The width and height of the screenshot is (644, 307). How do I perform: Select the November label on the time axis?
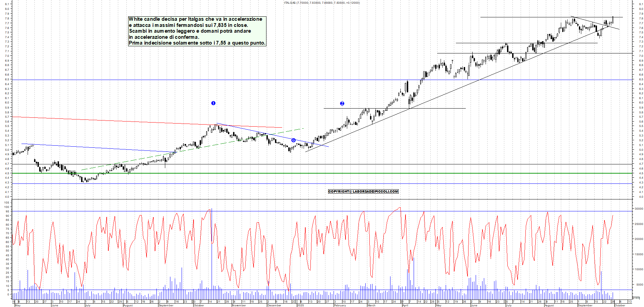coord(239,305)
